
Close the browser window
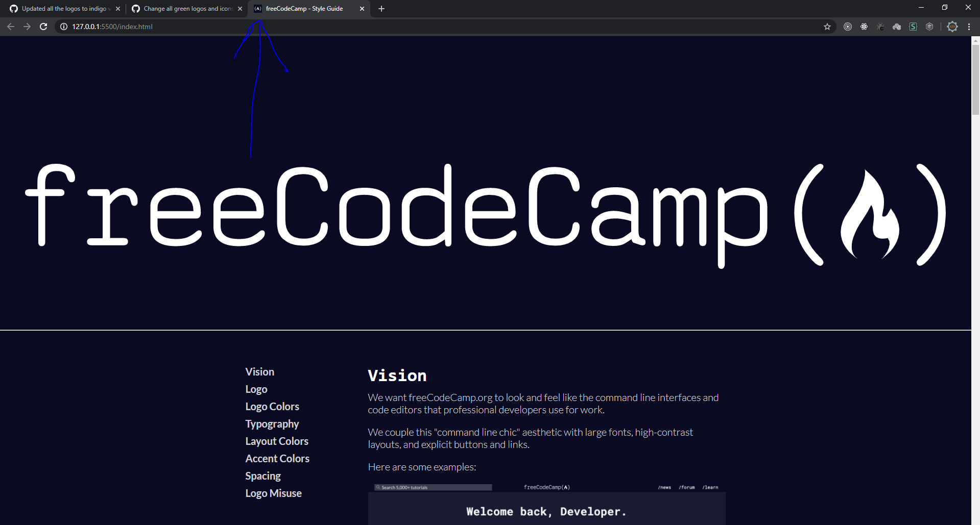point(968,8)
